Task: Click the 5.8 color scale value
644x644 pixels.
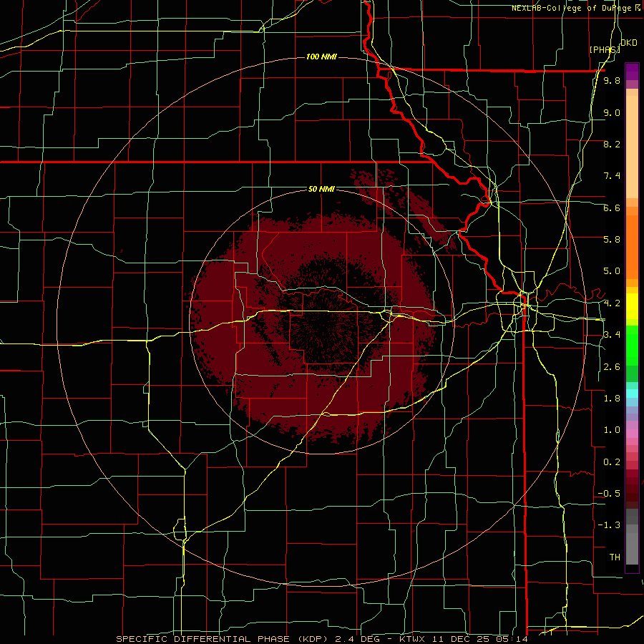Action: click(x=612, y=239)
